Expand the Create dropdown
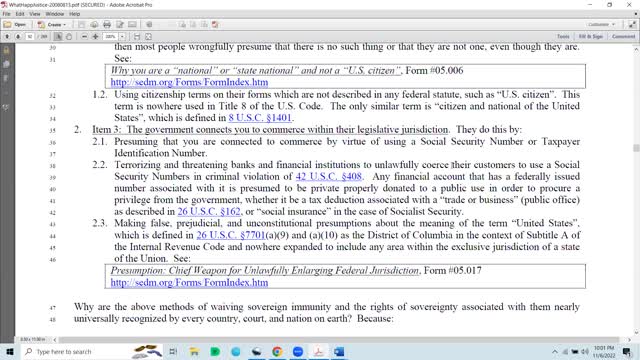The image size is (640, 360). click(52, 24)
